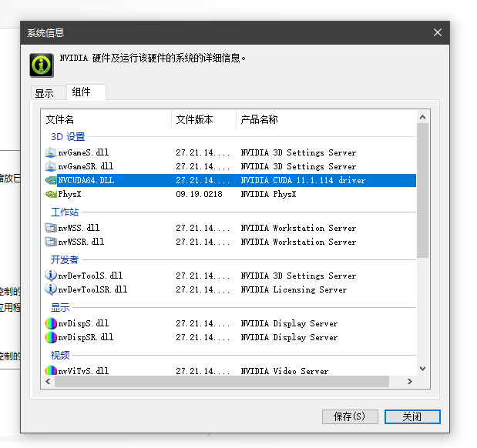477x448 pixels.
Task: Click the nvGameSR.dll file icon
Action: click(x=51, y=166)
